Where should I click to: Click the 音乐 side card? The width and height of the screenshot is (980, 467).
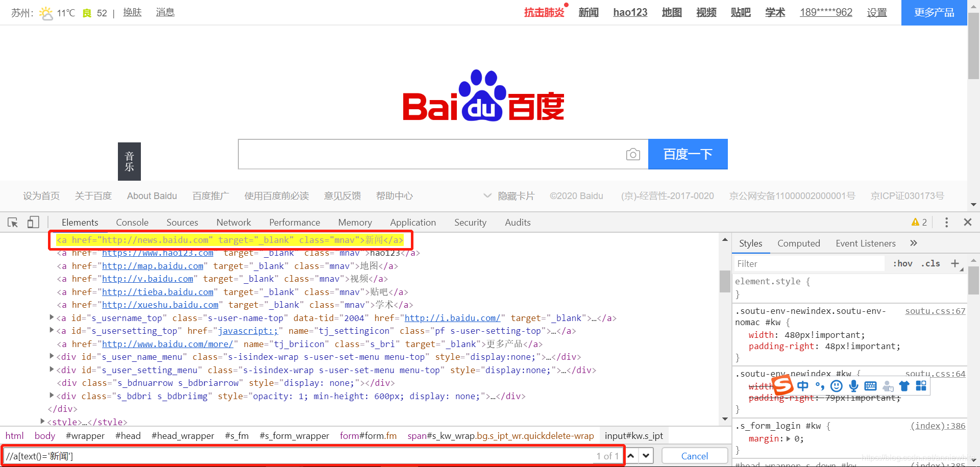(129, 161)
